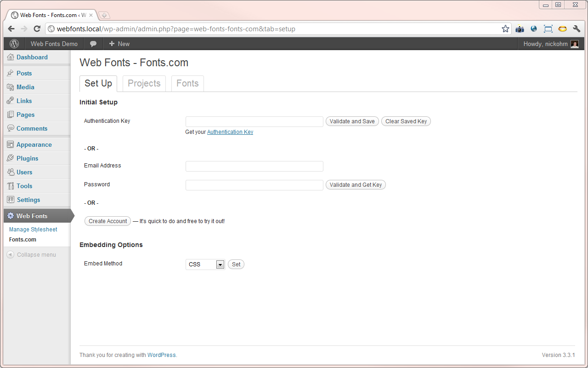Switch to the Projects tab

(x=144, y=83)
